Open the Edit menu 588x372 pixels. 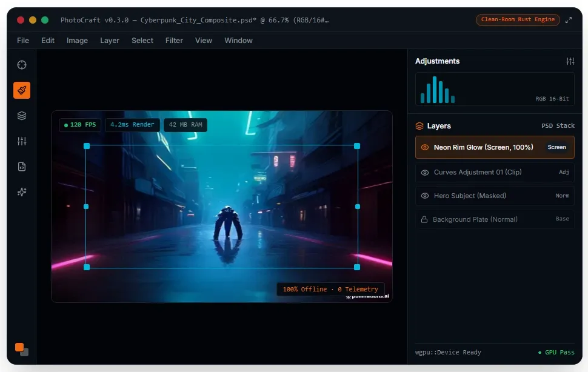pos(48,41)
